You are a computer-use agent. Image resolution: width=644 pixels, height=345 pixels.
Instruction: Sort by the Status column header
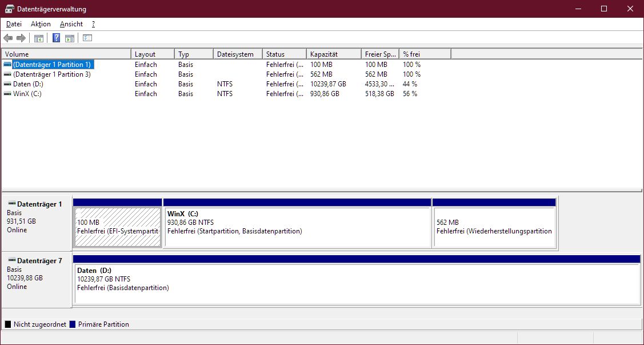285,54
